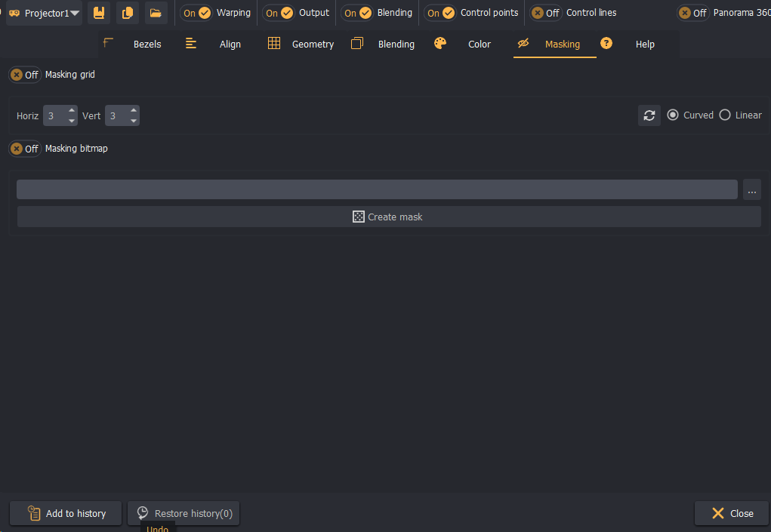
Task: Increase the Vert value
Action: click(134, 110)
